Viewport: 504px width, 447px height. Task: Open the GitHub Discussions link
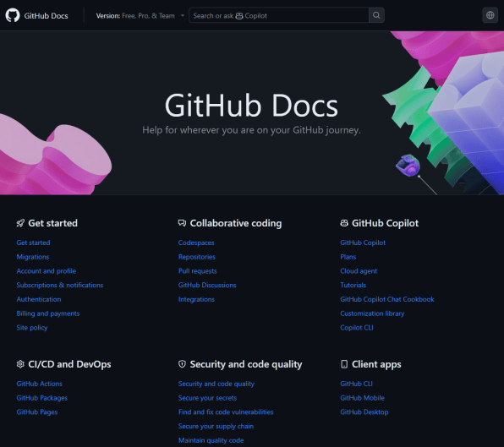point(207,285)
